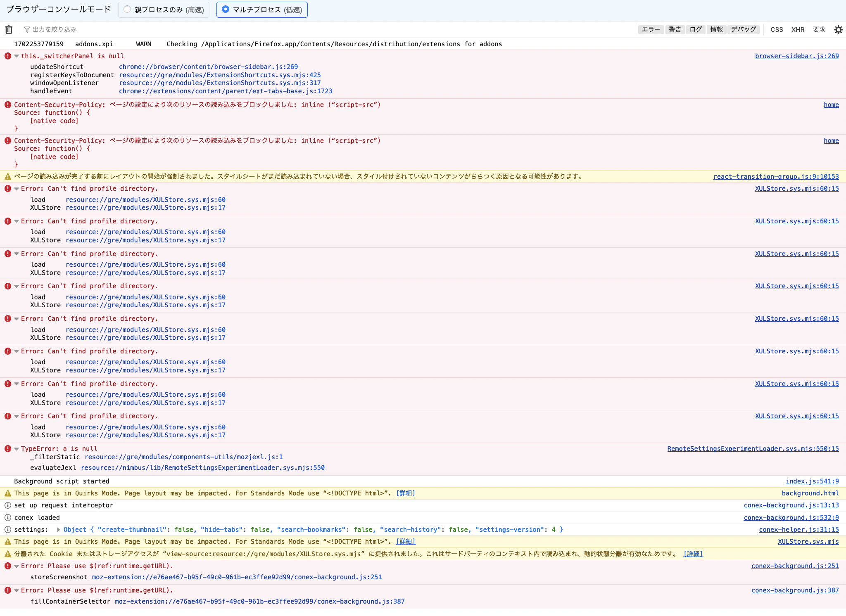
Task: Open console settings gear menu
Action: pos(838,29)
